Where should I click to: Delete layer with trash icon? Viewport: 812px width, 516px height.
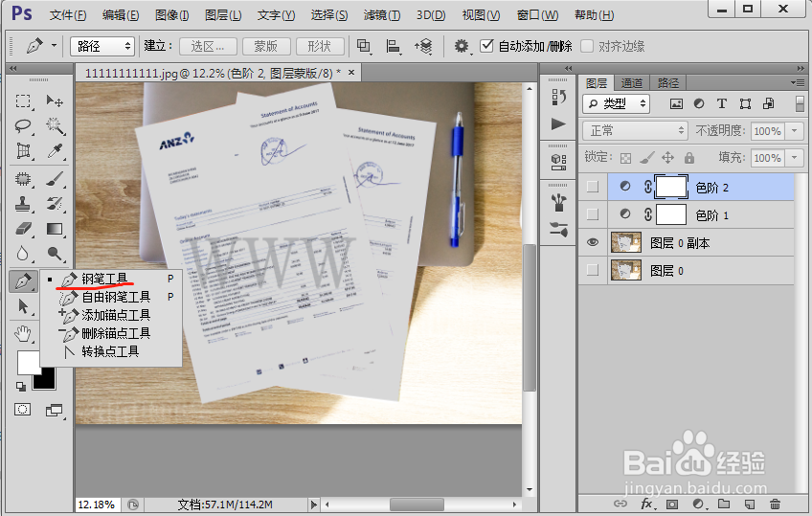coord(775,504)
